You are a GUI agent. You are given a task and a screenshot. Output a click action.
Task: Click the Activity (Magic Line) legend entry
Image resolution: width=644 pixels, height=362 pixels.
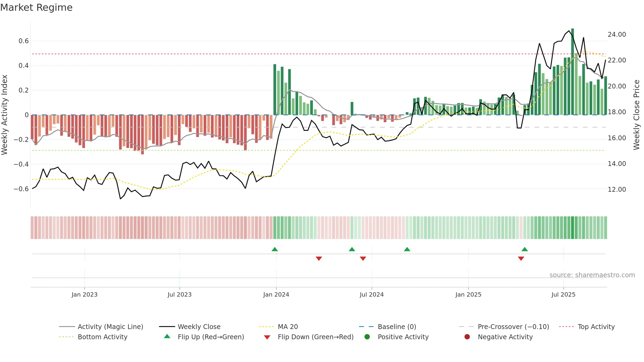click(x=101, y=327)
